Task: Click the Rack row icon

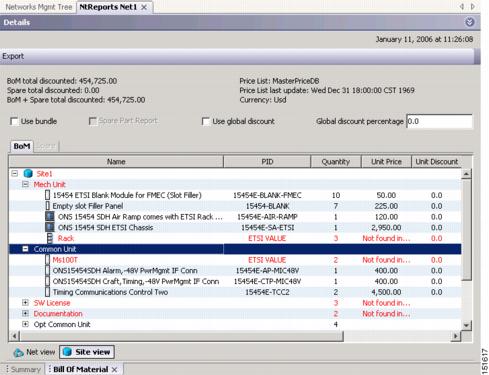Action: (50, 238)
